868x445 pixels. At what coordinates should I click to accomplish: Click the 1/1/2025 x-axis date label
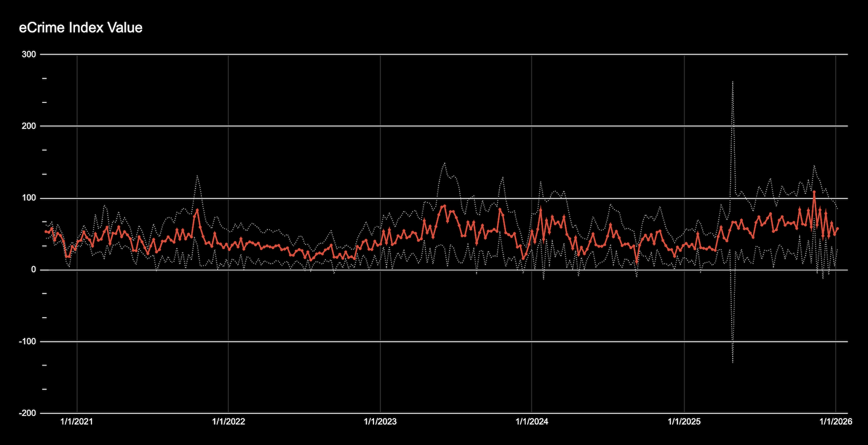(684, 421)
